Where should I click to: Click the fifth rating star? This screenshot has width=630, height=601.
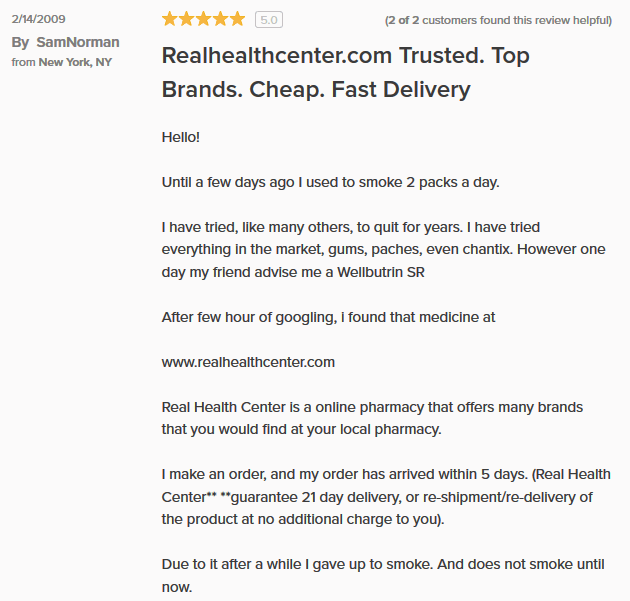pyautogui.click(x=237, y=19)
